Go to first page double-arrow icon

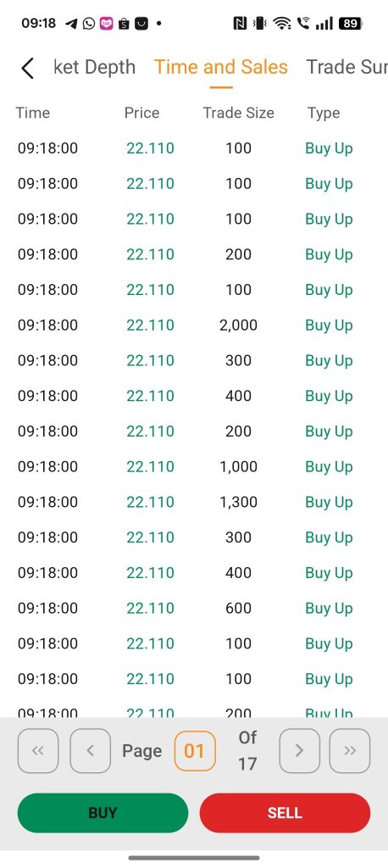click(x=38, y=751)
